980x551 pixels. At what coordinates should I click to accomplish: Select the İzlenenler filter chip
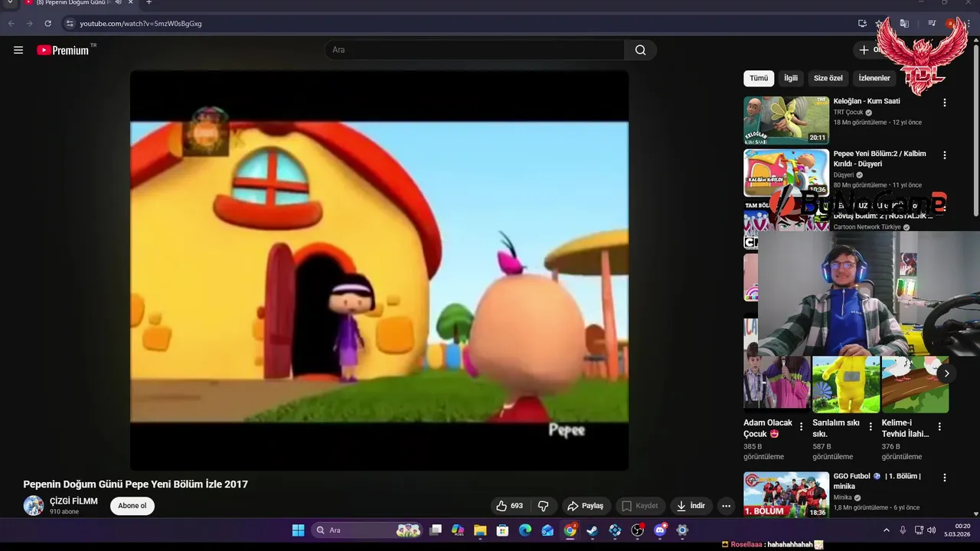click(874, 78)
